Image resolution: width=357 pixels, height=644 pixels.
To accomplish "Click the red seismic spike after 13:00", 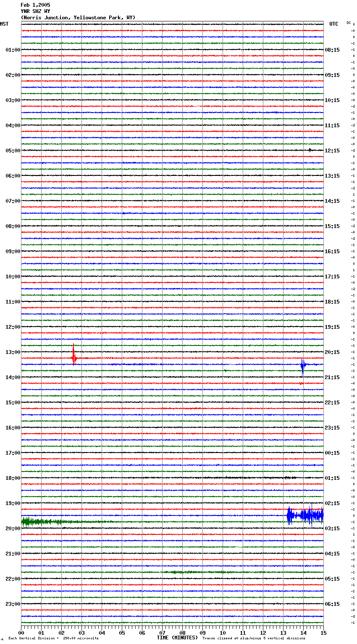I will tap(74, 355).
